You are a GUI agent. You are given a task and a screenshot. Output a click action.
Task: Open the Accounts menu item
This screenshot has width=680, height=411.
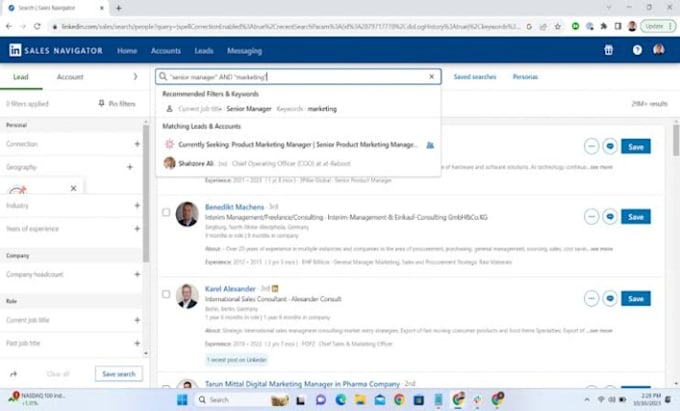[166, 51]
